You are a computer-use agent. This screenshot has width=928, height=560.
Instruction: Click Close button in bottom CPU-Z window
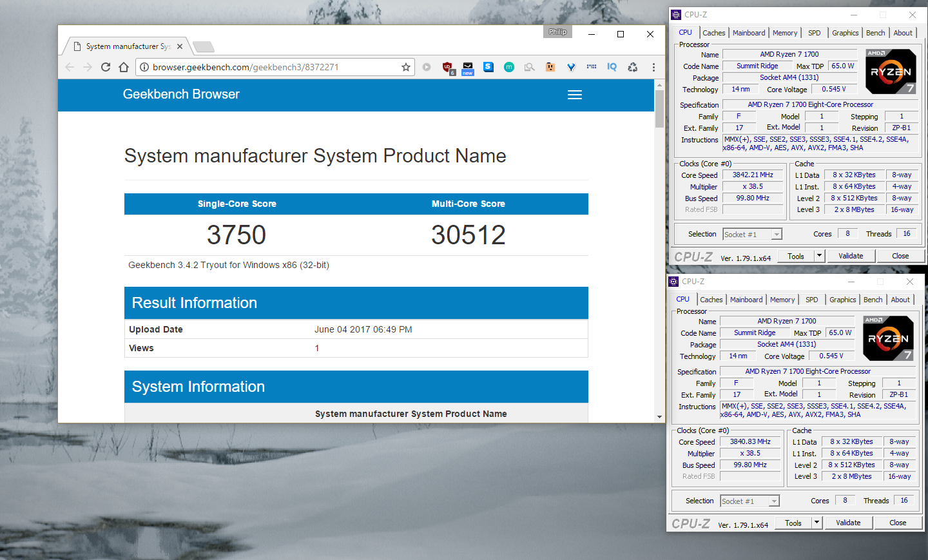pyautogui.click(x=898, y=523)
